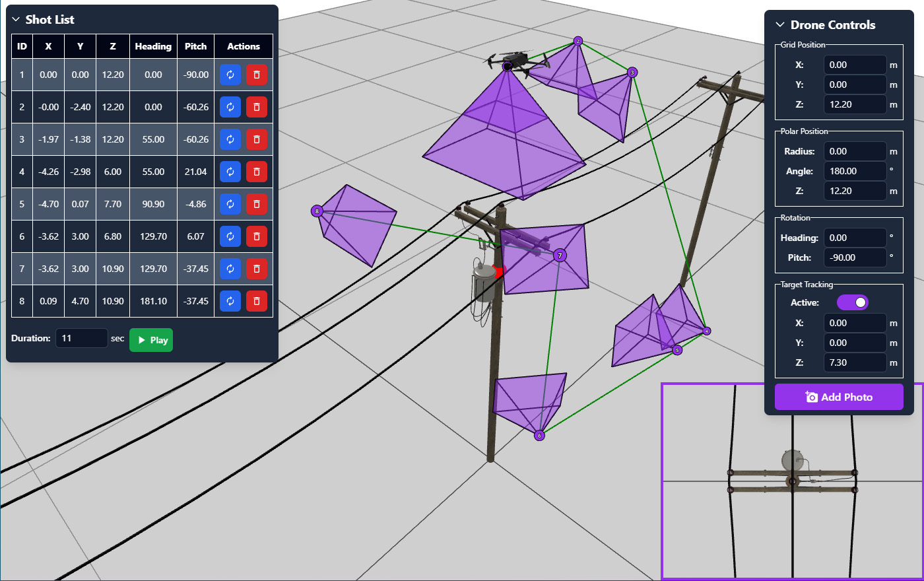Screen dimensions: 924x581
Task: Remove shot 8 with its trash icon
Action: 256,300
